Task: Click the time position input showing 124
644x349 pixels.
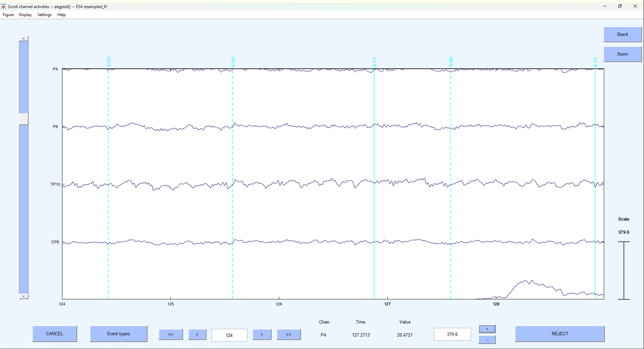Action: click(x=229, y=335)
